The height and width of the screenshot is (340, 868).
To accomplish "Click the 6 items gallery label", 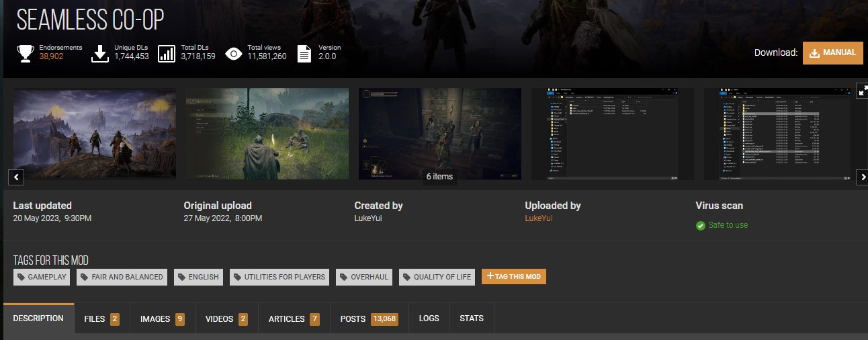I will (439, 177).
